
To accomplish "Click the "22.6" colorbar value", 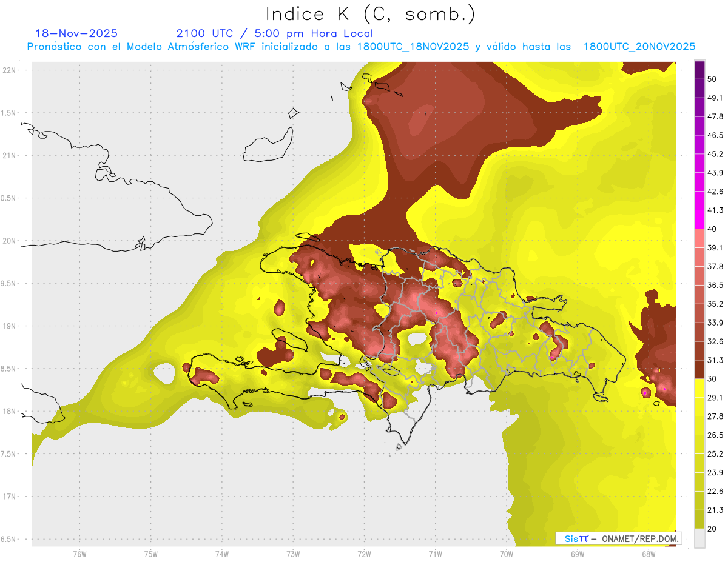I will (x=715, y=491).
